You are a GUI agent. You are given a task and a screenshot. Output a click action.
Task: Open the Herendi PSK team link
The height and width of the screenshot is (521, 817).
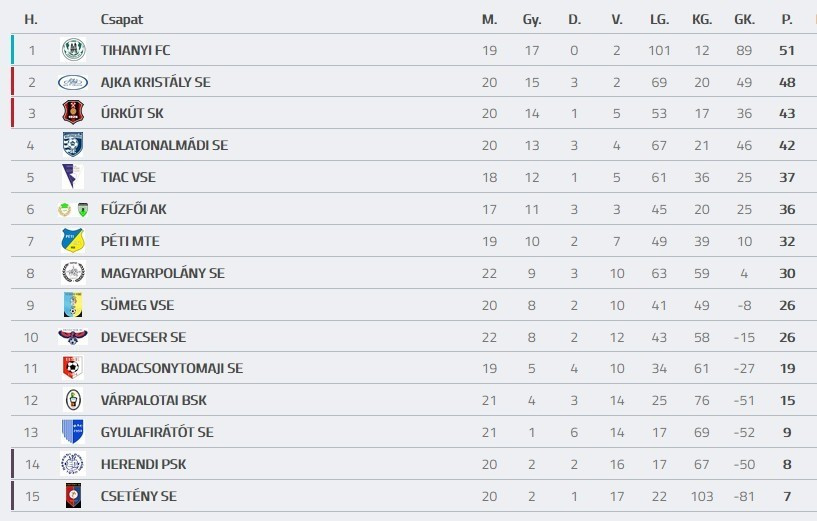click(143, 464)
